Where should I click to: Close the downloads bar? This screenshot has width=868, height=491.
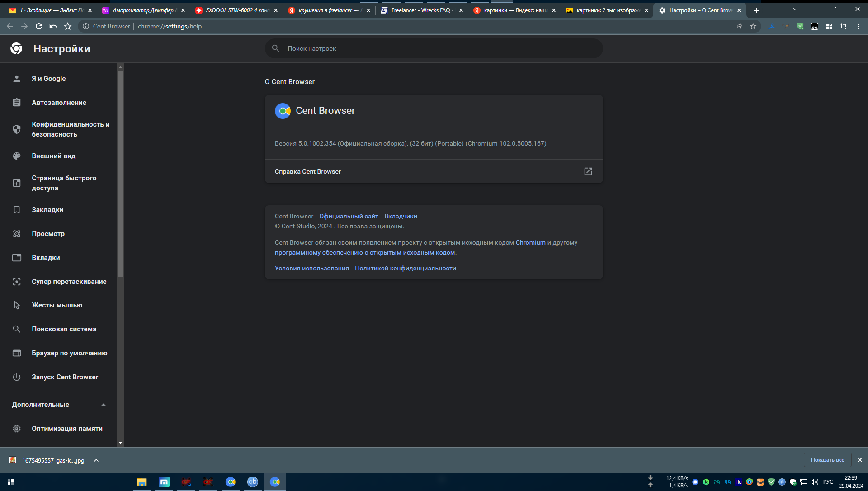coord(860,460)
